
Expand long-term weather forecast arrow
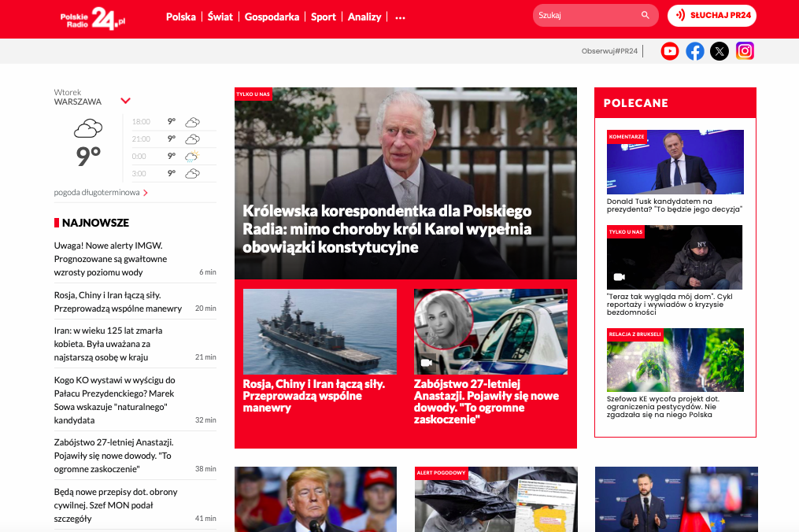click(x=146, y=193)
